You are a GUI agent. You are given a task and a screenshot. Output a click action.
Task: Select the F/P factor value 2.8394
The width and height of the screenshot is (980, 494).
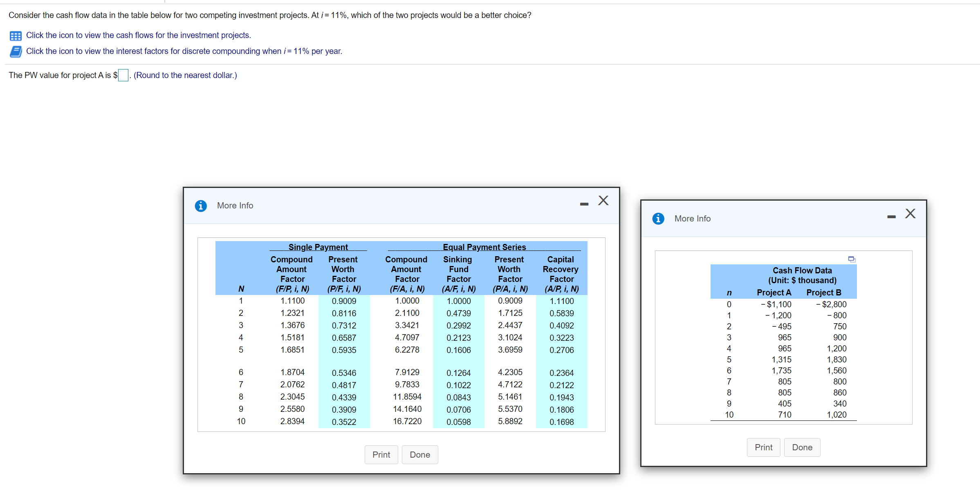coord(292,421)
